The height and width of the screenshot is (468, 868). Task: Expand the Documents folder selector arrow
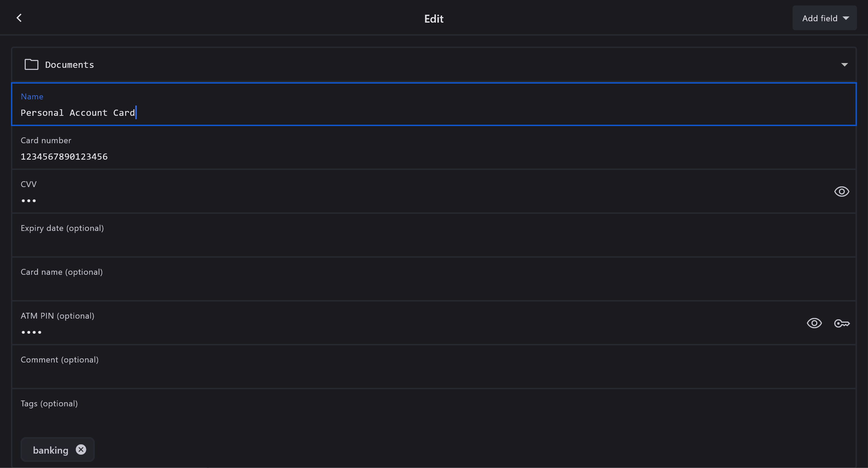tap(844, 65)
